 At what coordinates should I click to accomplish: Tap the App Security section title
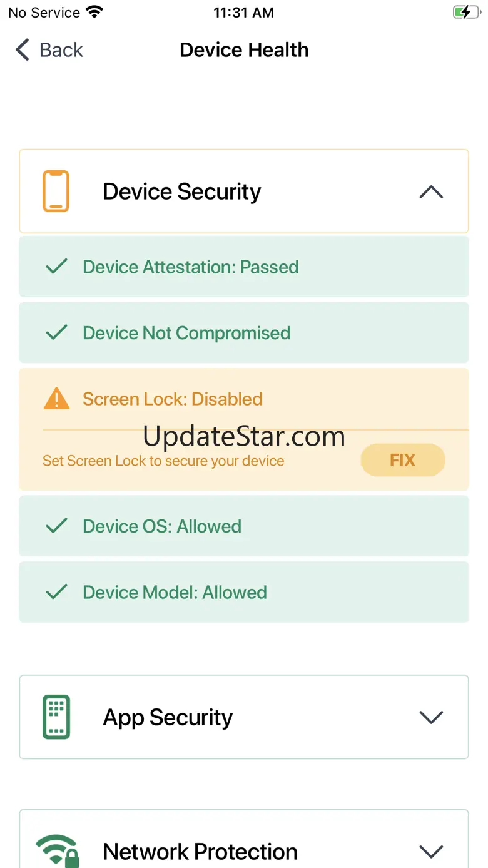click(x=168, y=717)
